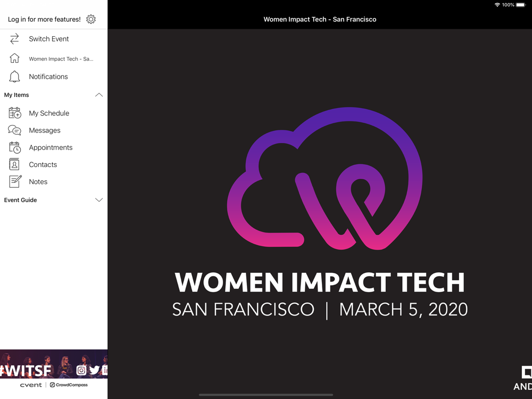This screenshot has height=399, width=532.
Task: Go to 'Women Impact Tech - Sa...' home label
Action: (x=61, y=59)
